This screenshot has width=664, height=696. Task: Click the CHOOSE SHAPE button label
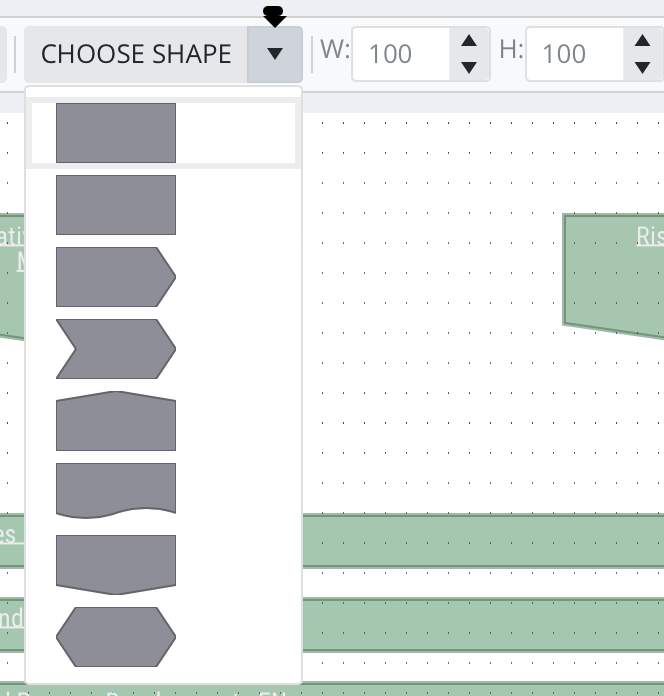(136, 54)
